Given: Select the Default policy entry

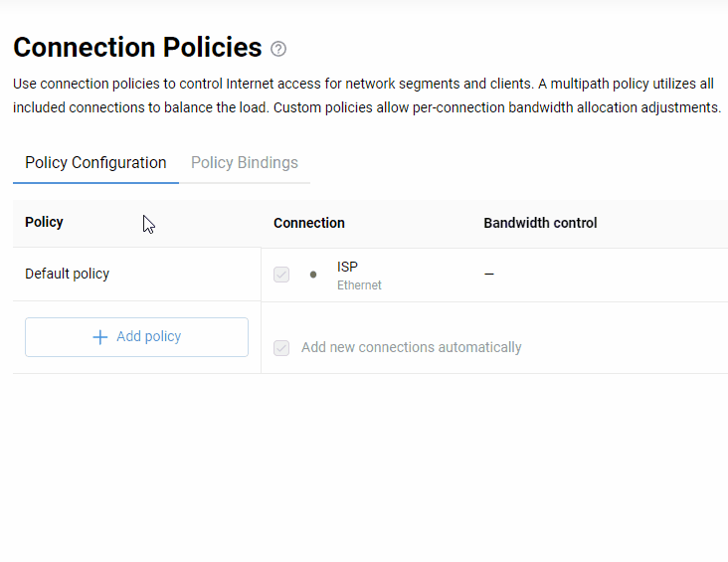Looking at the screenshot, I should tap(68, 274).
